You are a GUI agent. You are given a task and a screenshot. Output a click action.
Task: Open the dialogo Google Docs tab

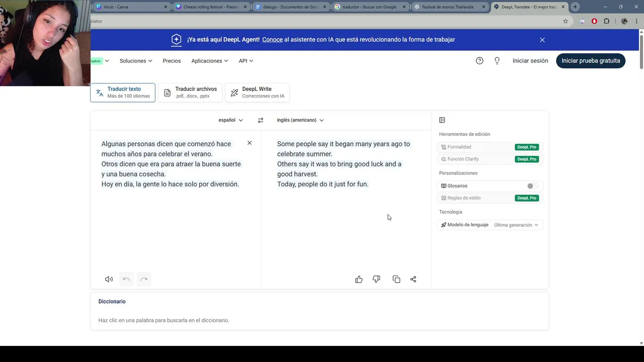[x=290, y=7]
